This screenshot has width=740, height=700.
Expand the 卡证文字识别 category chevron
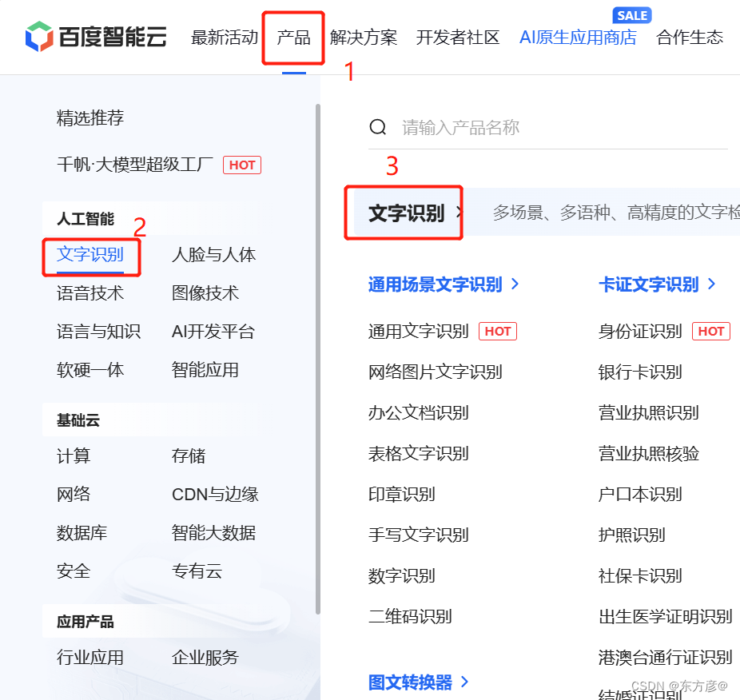pyautogui.click(x=711, y=284)
